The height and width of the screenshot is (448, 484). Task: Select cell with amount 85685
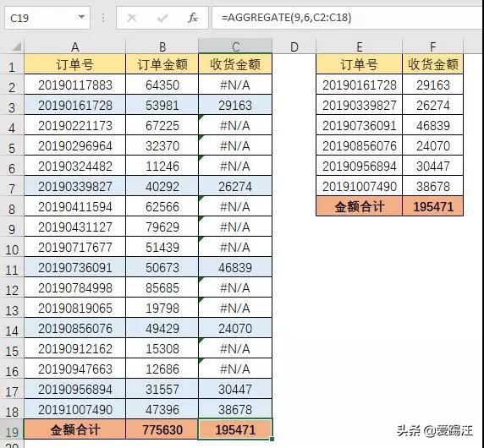click(162, 288)
